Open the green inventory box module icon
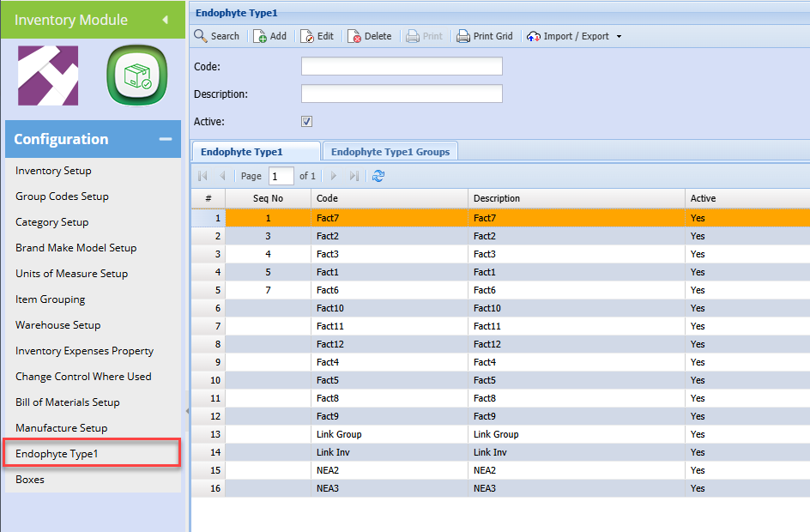Screen dimensions: 810x532 135,76
